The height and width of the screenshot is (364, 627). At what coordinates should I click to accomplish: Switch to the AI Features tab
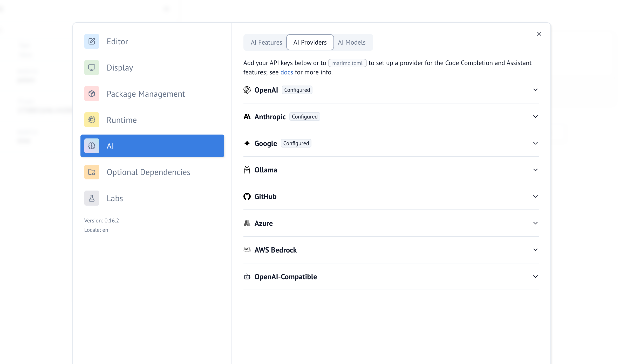(x=266, y=42)
